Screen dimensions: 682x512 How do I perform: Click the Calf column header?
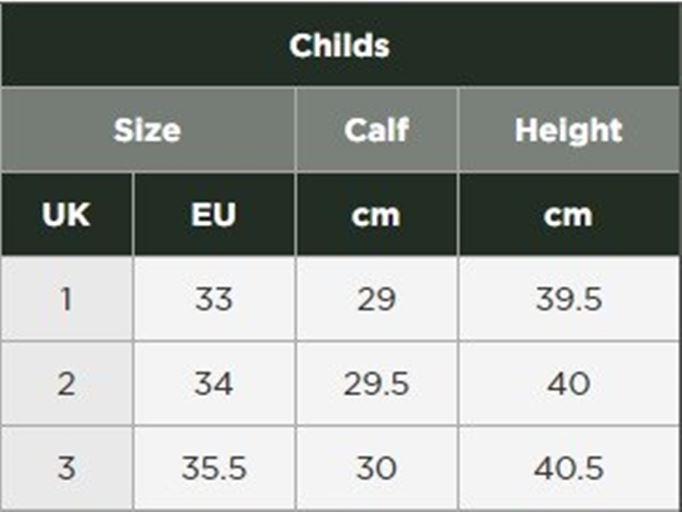click(377, 130)
